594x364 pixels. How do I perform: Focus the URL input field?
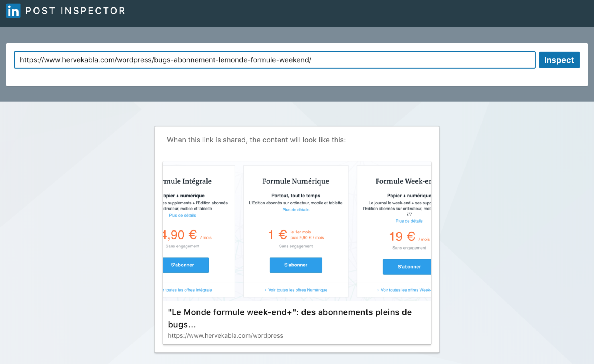275,60
